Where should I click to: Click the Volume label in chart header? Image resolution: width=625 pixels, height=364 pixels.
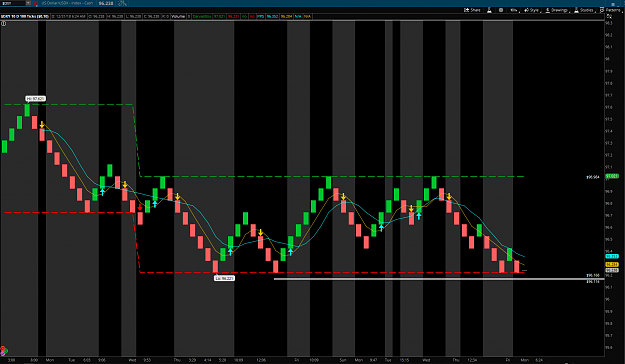click(x=179, y=16)
